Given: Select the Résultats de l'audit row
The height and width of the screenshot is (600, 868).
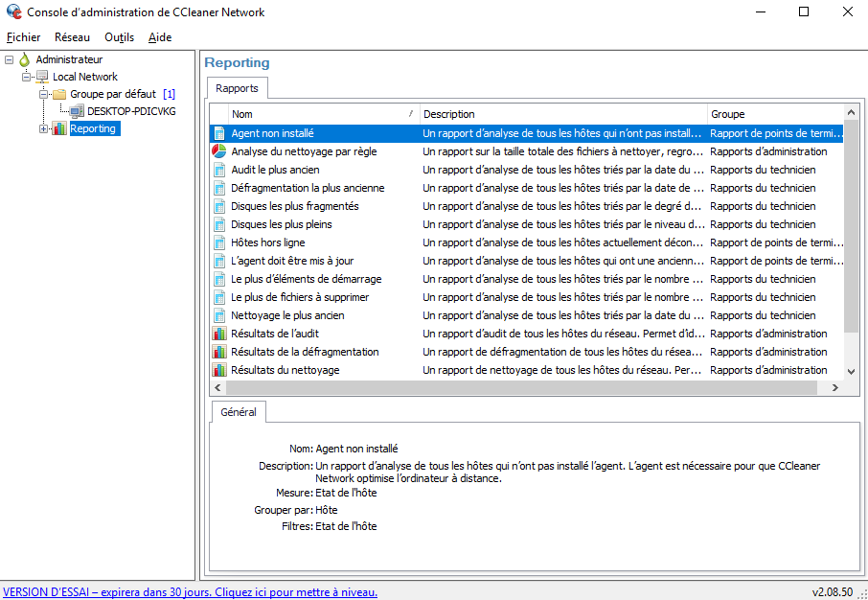Looking at the screenshot, I should [x=526, y=334].
